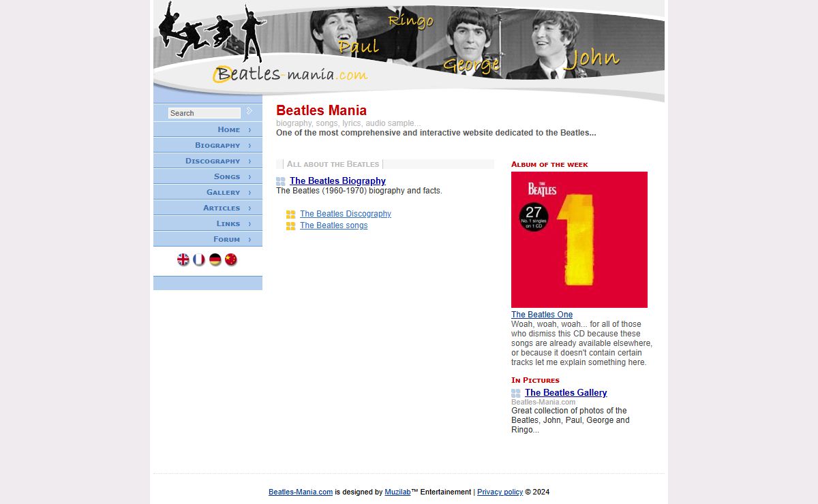The height and width of the screenshot is (504, 818).
Task: Choose the Chinese flag language icon
Action: [x=231, y=259]
